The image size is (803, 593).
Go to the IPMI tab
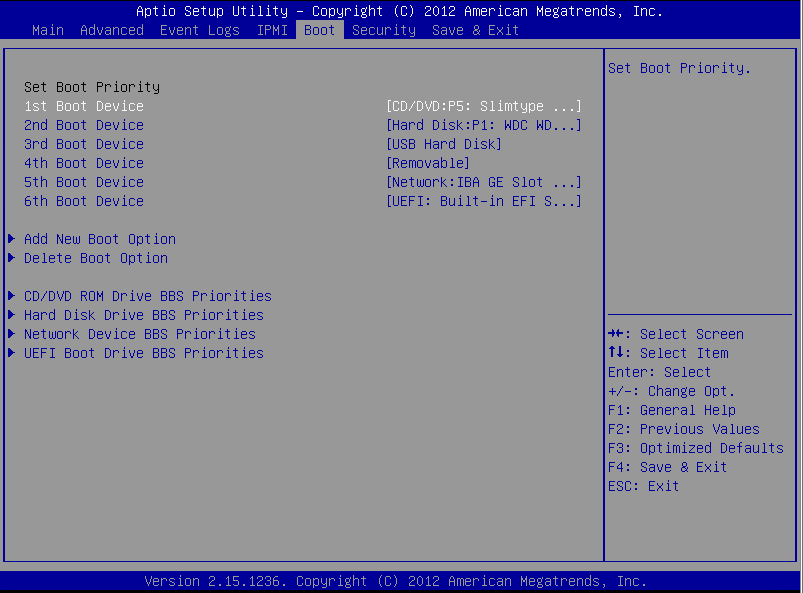[x=271, y=30]
